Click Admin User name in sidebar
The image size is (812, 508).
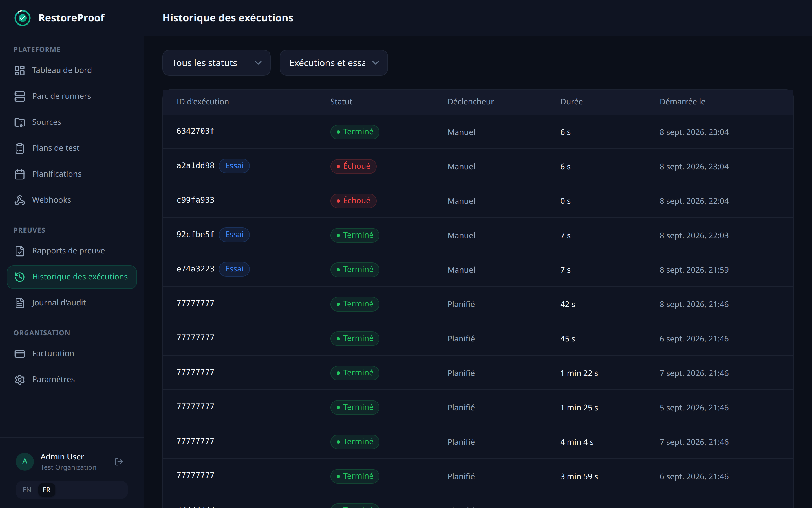[62, 457]
